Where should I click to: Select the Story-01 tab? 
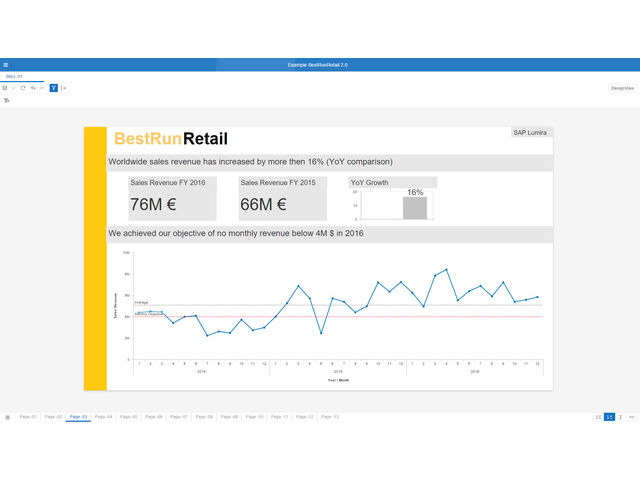16,76
